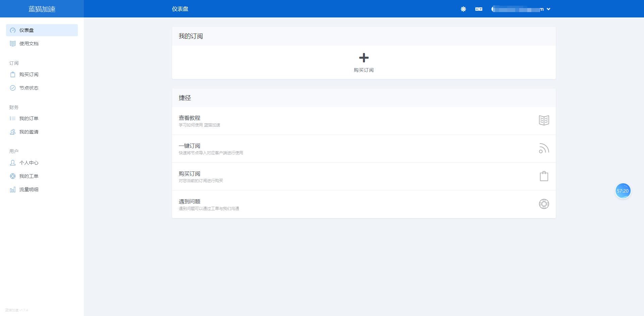Click the bar chart icon beside 流量明细

13,190
